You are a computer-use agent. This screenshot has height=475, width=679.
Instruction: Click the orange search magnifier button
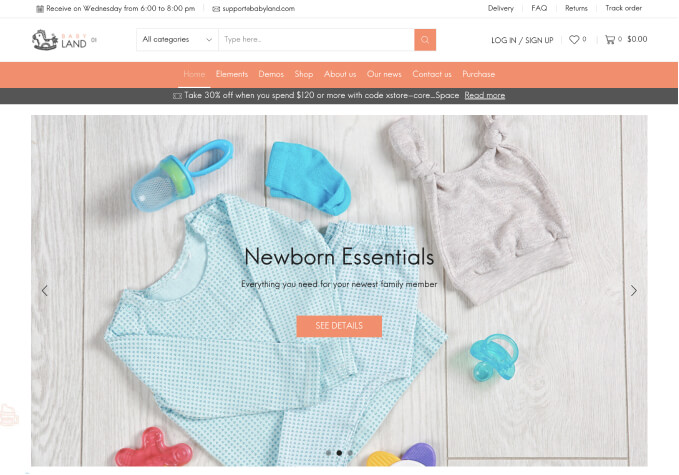pos(425,40)
